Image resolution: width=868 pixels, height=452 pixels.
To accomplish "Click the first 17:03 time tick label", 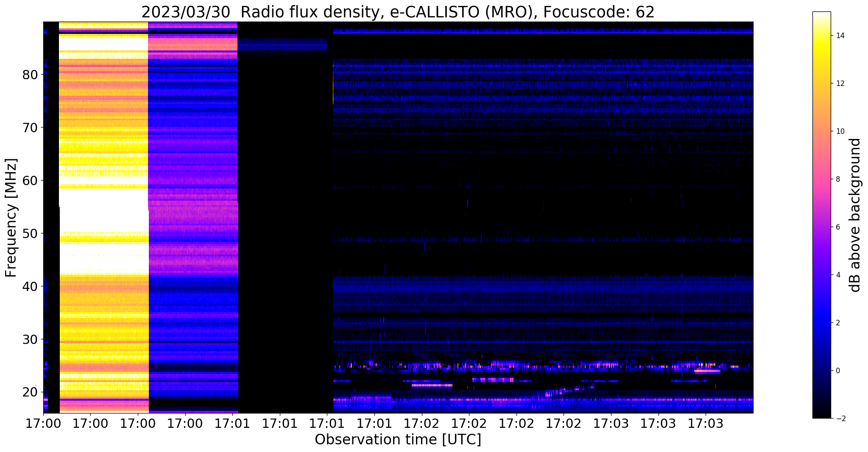I will tap(611, 423).
